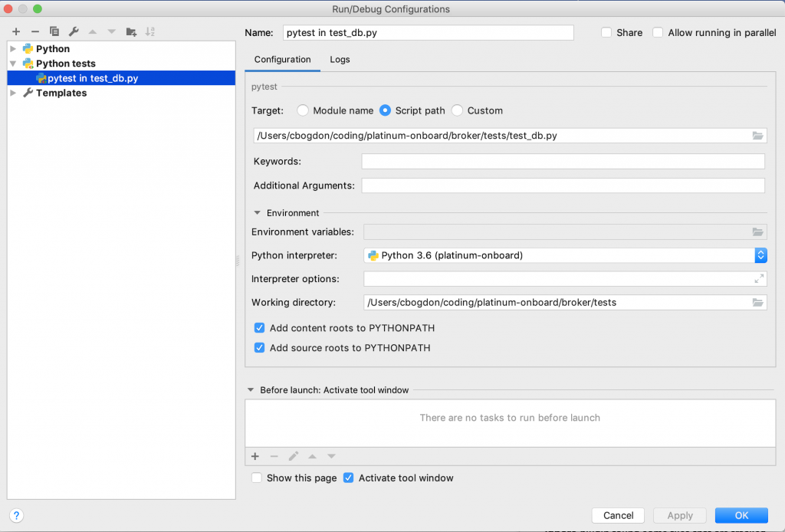
Task: Add a new run configuration
Action: coord(15,31)
